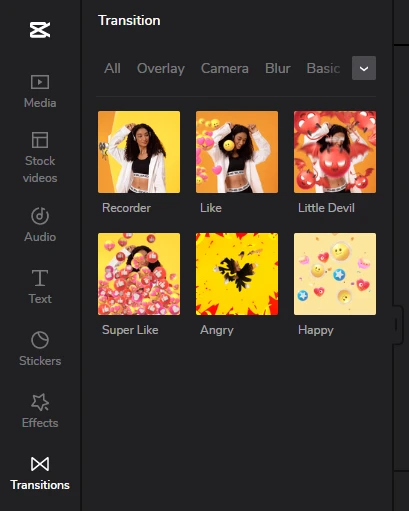Open the Text panel
Image resolution: width=409 pixels, height=511 pixels.
(40, 287)
